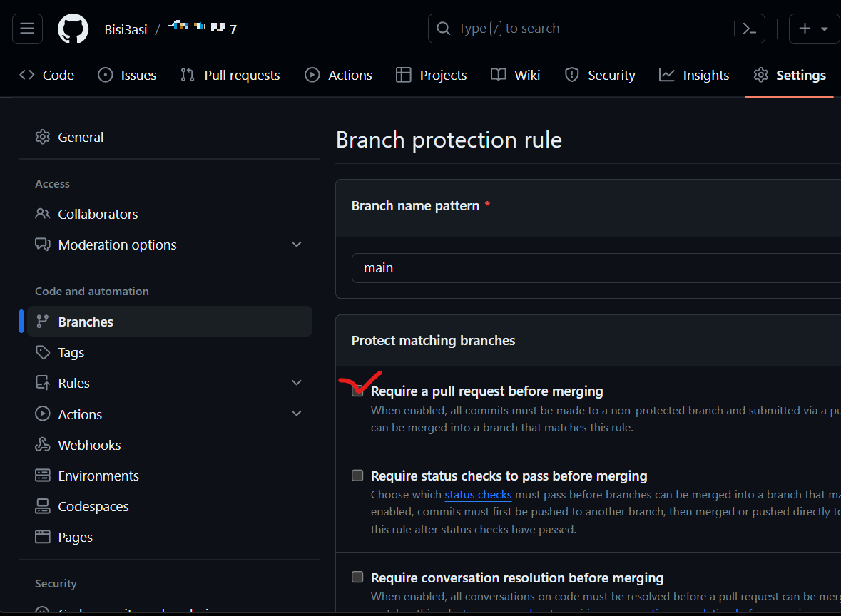Image resolution: width=841 pixels, height=616 pixels.
Task: Click the git pull request icon
Action: (187, 75)
